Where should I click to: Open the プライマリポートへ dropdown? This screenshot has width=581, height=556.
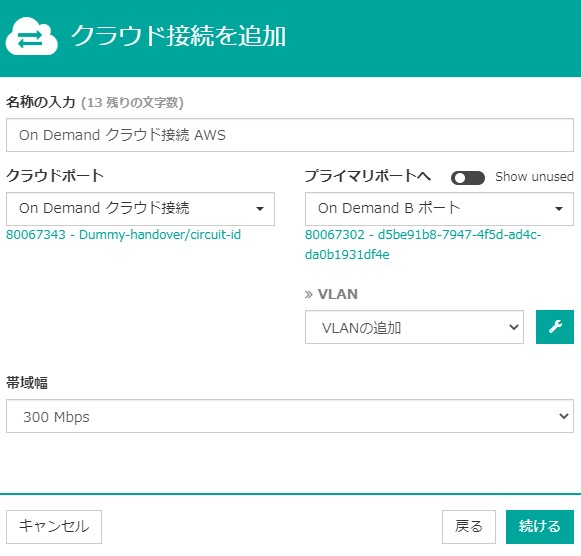[439, 209]
